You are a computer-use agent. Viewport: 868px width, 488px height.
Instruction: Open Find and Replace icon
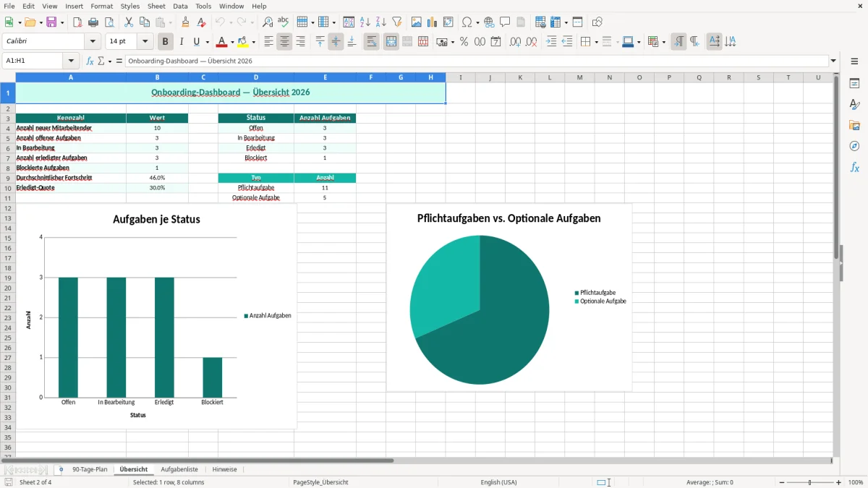tap(268, 22)
